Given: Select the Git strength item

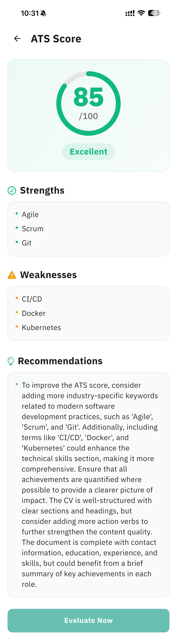Looking at the screenshot, I should tap(26, 243).
